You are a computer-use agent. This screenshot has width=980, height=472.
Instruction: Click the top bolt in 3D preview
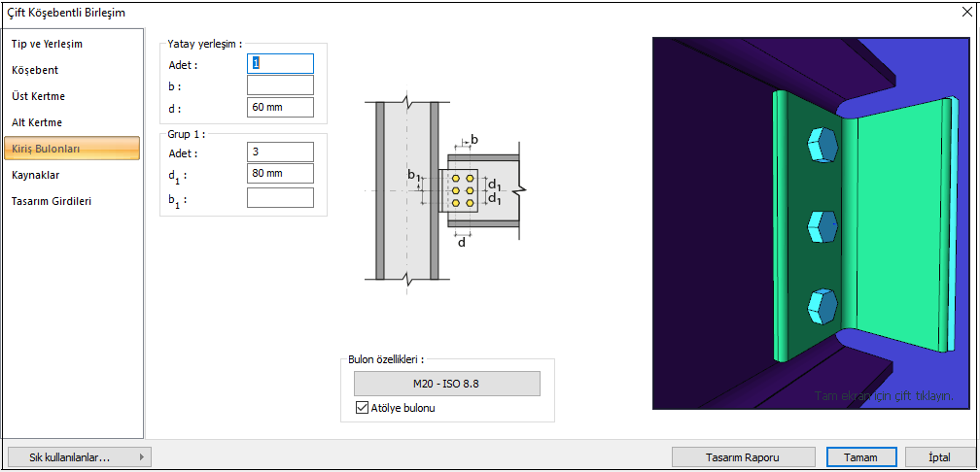[x=822, y=145]
